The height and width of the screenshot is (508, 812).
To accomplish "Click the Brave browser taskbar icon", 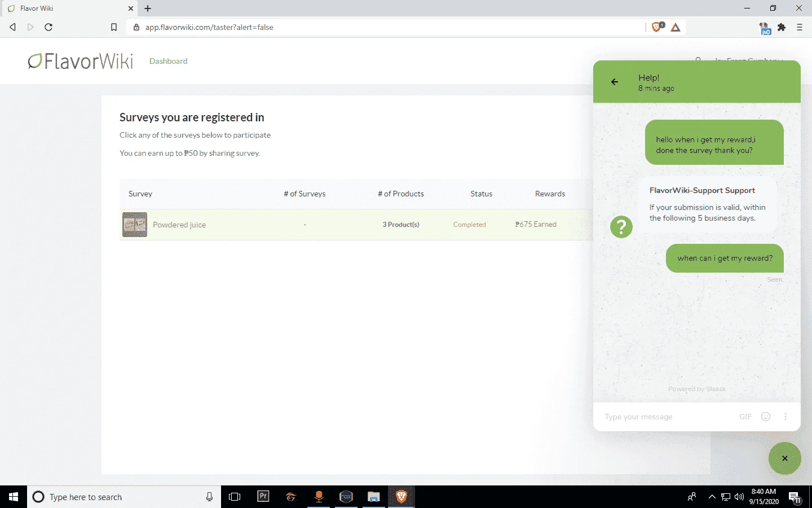I will [x=401, y=497].
